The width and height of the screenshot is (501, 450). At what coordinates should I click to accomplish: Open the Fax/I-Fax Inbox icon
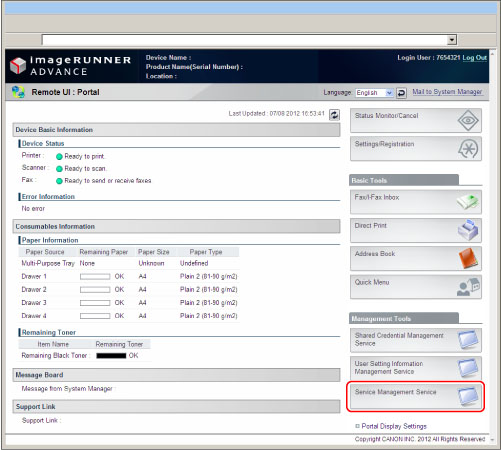(468, 202)
